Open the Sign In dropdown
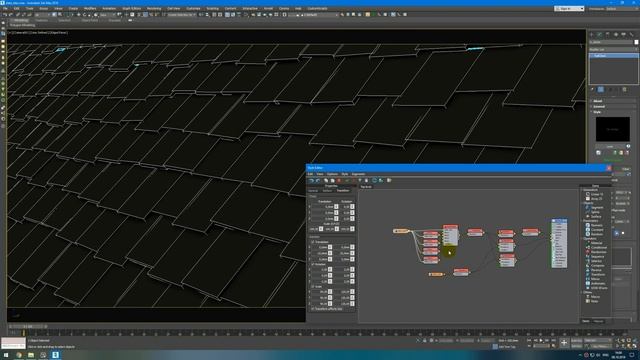Screen dimensions: 640x360 pos(569,9)
